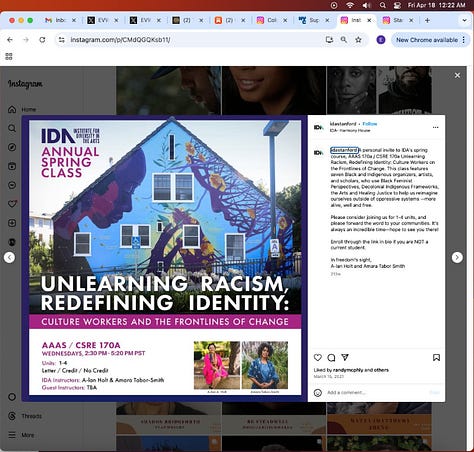Click the browser back button

[10, 40]
